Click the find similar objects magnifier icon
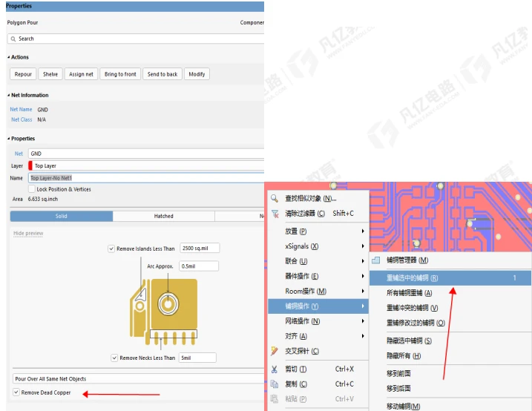The width and height of the screenshot is (532, 411). [275, 198]
